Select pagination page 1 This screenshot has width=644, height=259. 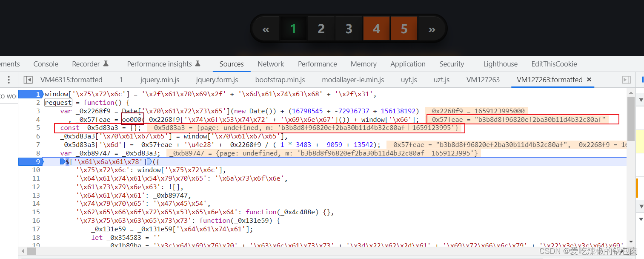click(x=293, y=29)
